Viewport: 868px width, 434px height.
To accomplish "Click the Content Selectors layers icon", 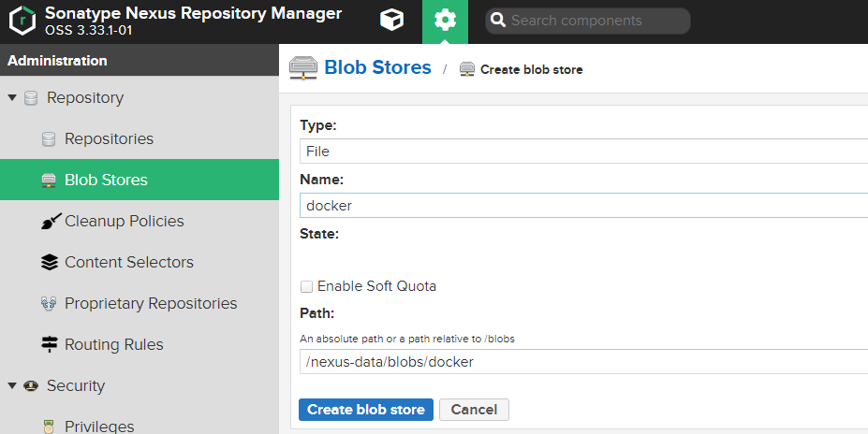I will (50, 262).
